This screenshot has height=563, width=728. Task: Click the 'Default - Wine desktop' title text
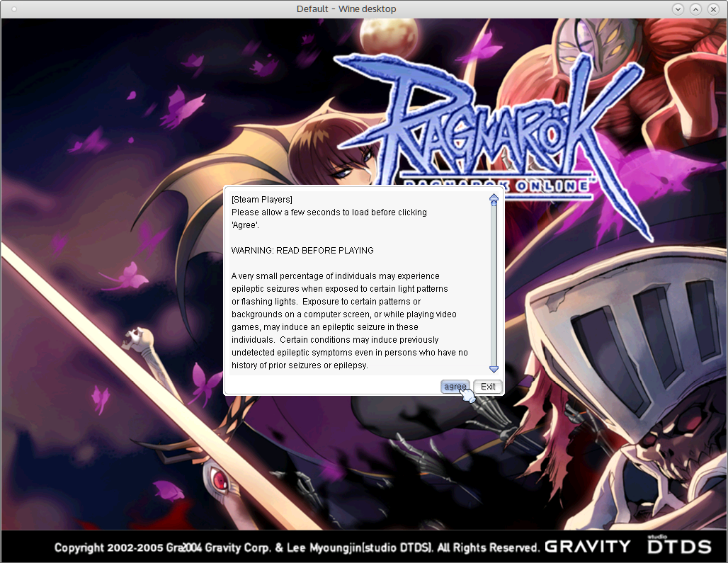(346, 8)
